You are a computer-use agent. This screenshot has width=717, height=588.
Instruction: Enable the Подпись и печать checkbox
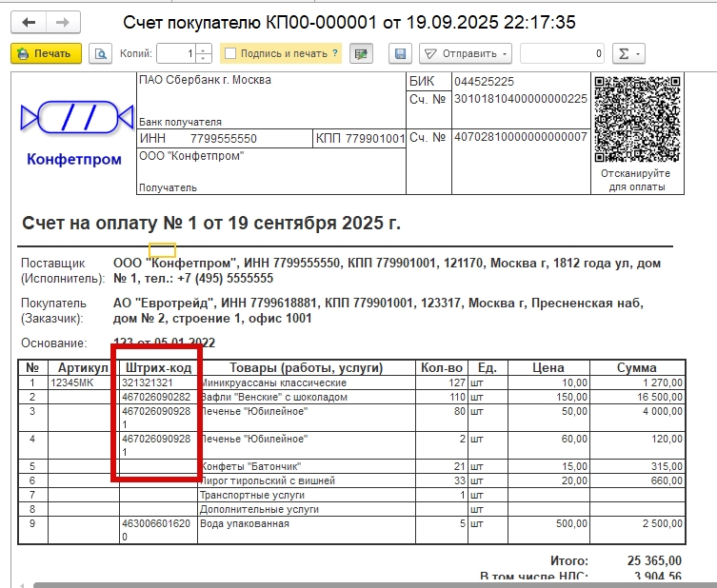(230, 53)
